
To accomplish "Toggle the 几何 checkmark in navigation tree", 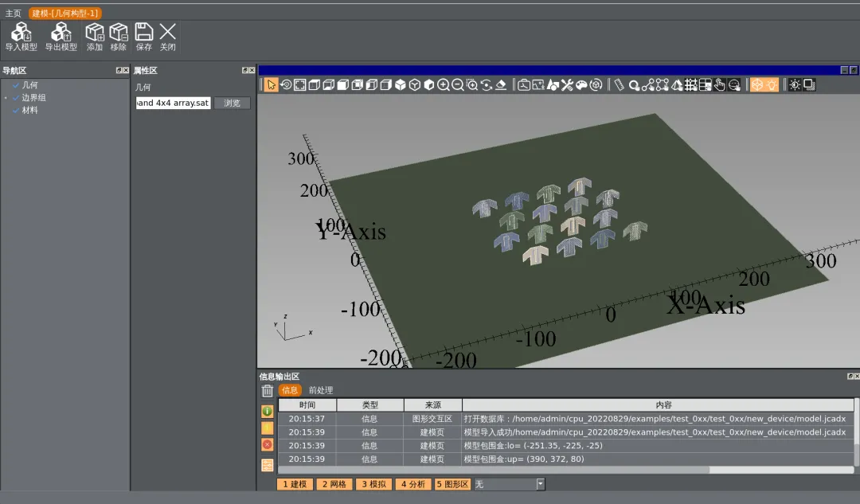I will (x=16, y=85).
